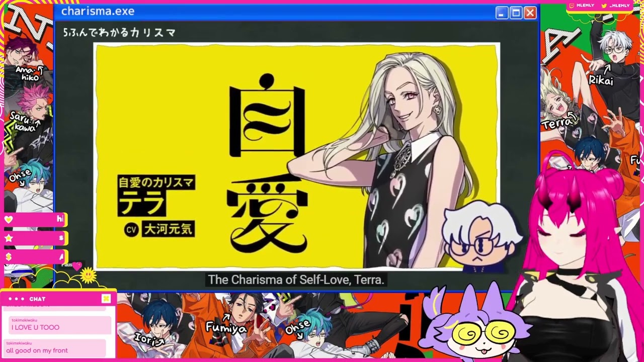
Task: Click the CHAT header label
Action: point(37,299)
